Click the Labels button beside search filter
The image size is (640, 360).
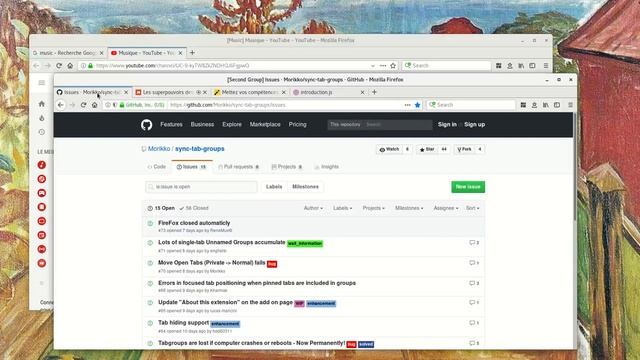(274, 187)
